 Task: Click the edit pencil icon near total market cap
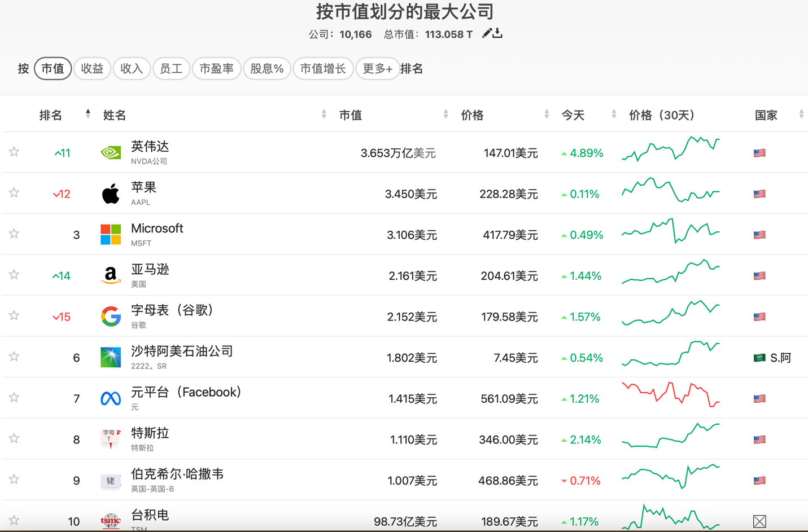[487, 33]
